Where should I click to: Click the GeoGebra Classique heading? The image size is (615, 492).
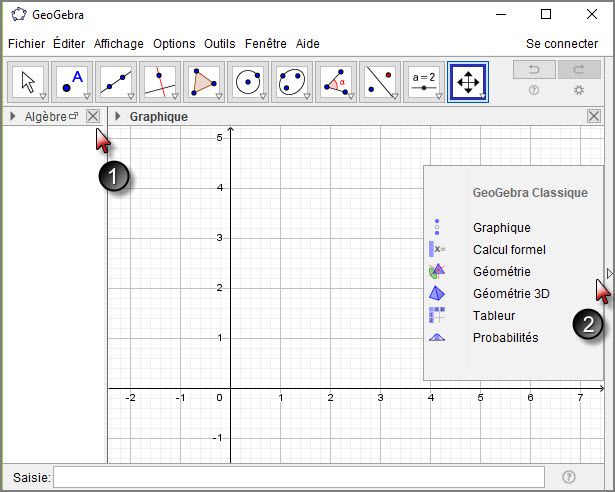pos(530,193)
